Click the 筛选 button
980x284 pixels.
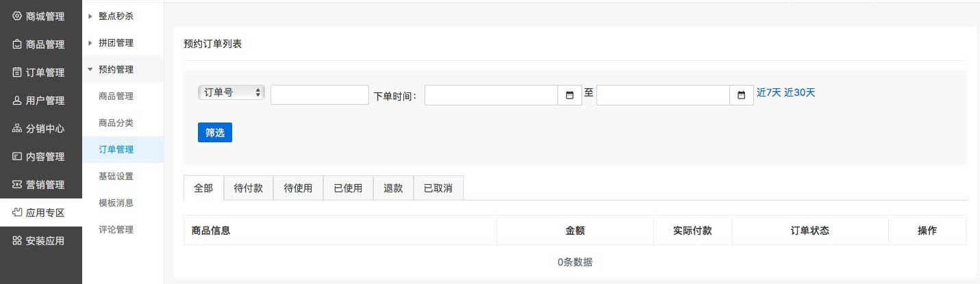tap(215, 133)
